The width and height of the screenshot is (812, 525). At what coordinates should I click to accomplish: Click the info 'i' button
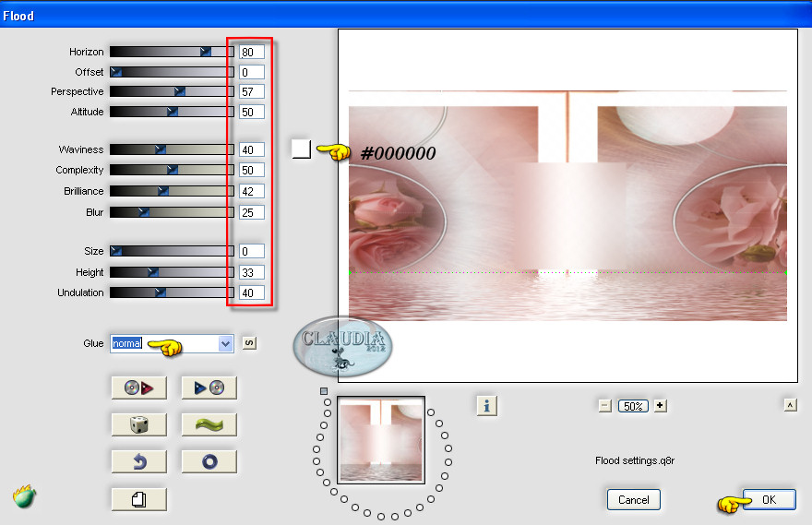coord(487,406)
